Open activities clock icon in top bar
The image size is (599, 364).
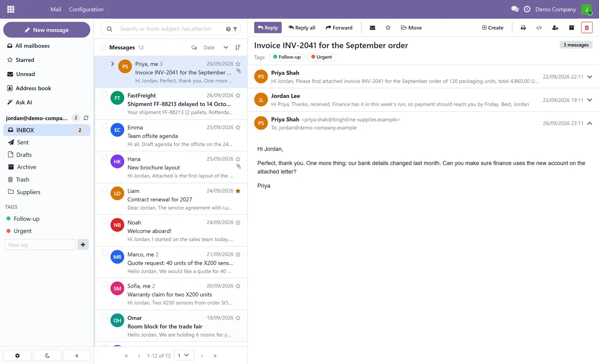[527, 9]
